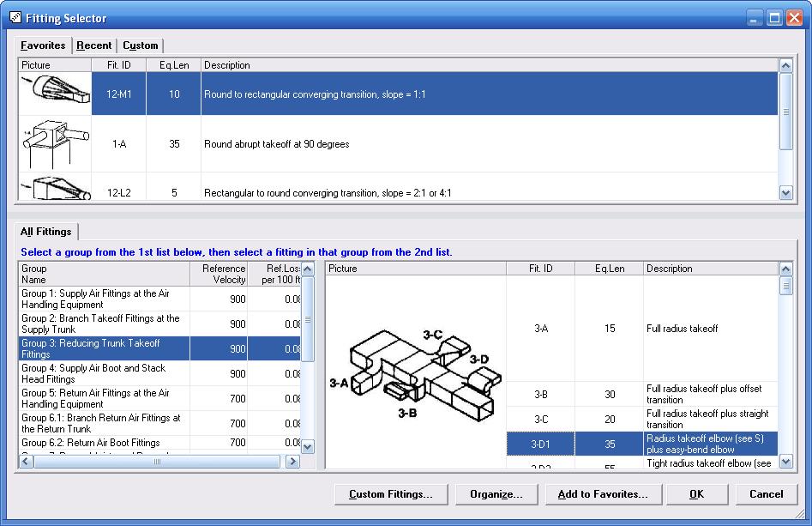The width and height of the screenshot is (812, 526).
Task: Open the Custom Fittings dialog
Action: (x=390, y=494)
